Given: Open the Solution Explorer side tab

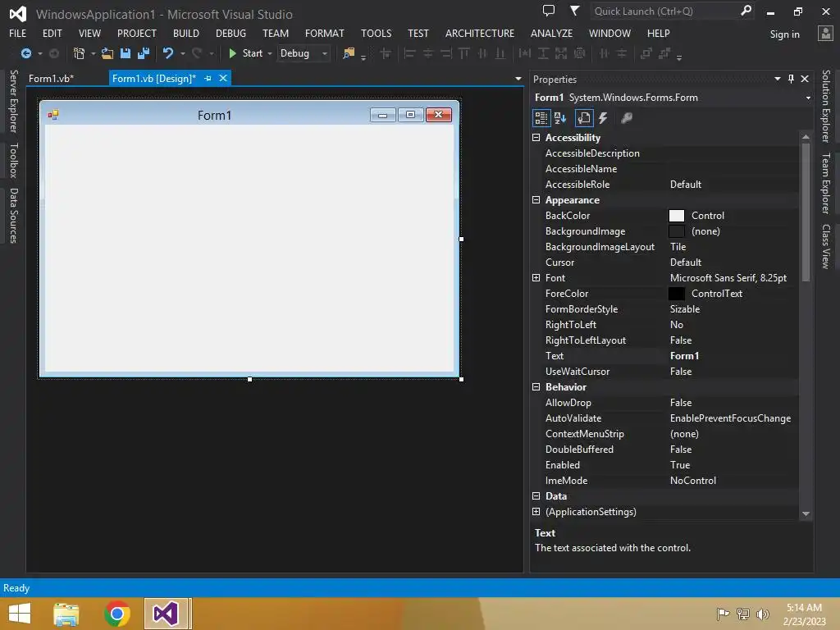Looking at the screenshot, I should click(x=826, y=106).
